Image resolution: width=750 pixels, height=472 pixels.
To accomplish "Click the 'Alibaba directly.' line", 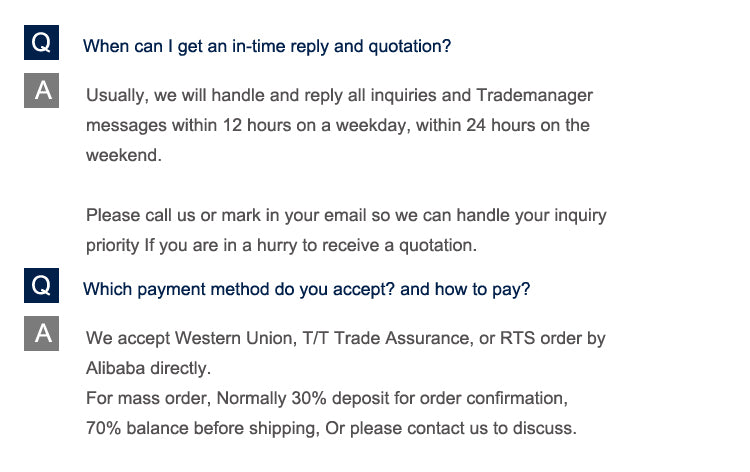I will [x=148, y=368].
